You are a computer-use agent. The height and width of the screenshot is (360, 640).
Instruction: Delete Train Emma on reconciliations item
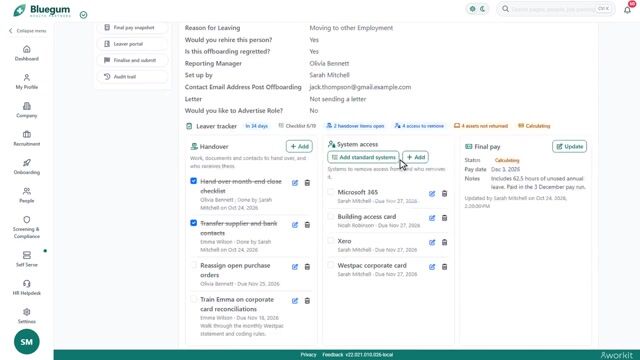pyautogui.click(x=307, y=301)
